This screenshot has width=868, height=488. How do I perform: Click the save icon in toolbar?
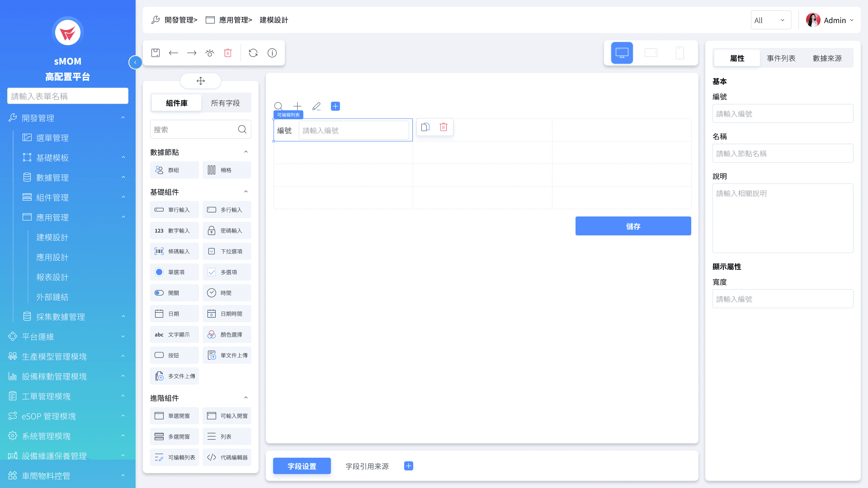(155, 53)
